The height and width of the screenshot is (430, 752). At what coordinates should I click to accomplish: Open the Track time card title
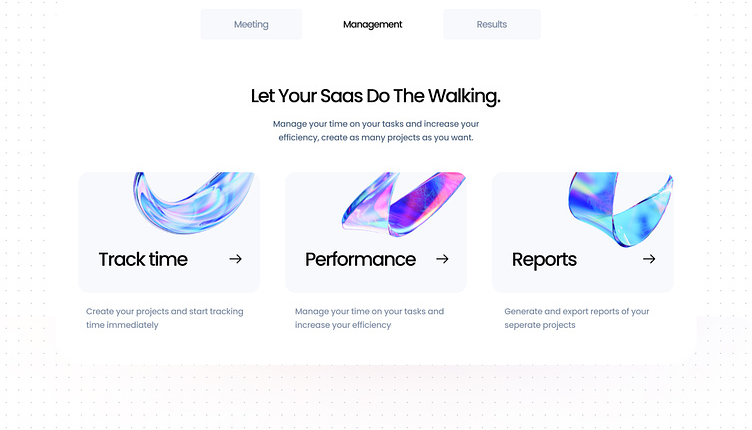point(143,260)
